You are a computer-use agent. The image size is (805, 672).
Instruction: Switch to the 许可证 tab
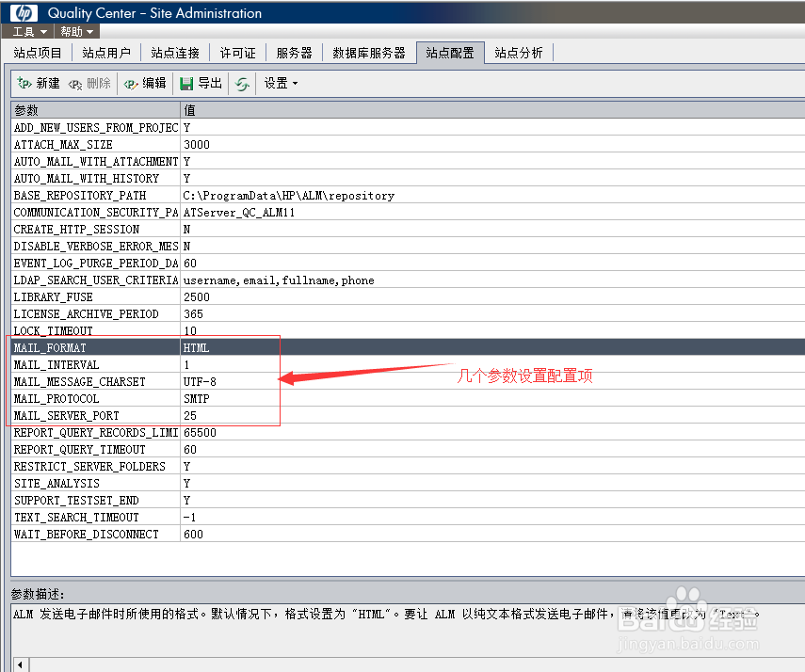click(x=237, y=53)
